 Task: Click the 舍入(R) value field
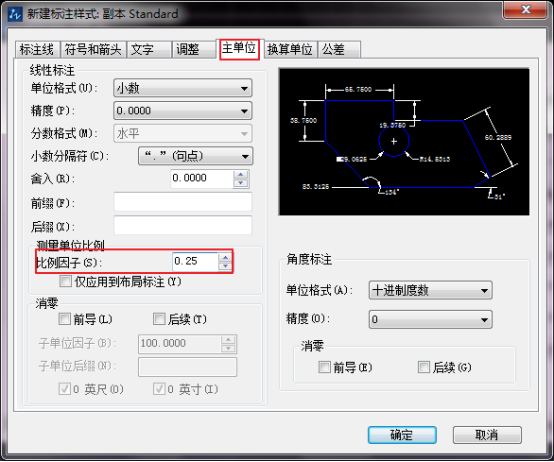point(202,178)
